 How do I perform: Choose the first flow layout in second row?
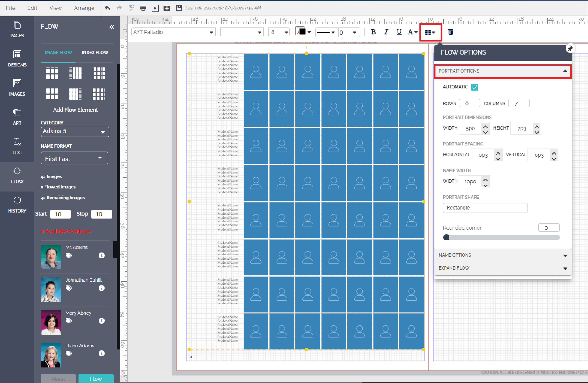[52, 94]
